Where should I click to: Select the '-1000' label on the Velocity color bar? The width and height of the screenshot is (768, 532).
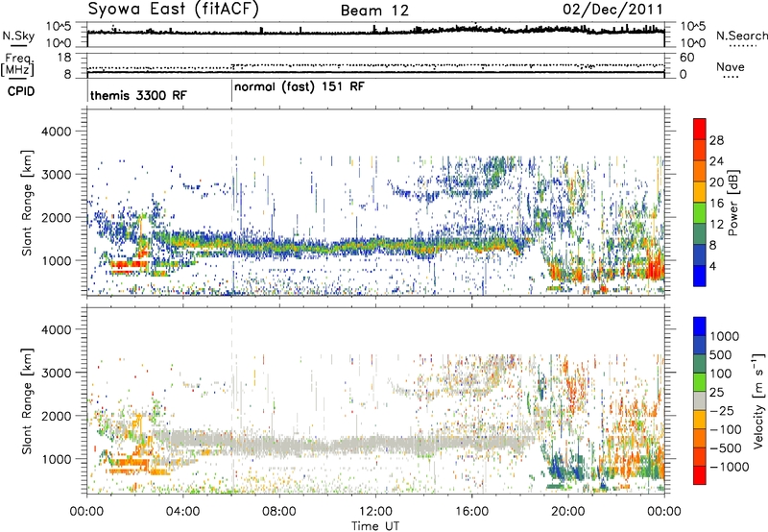click(730, 467)
